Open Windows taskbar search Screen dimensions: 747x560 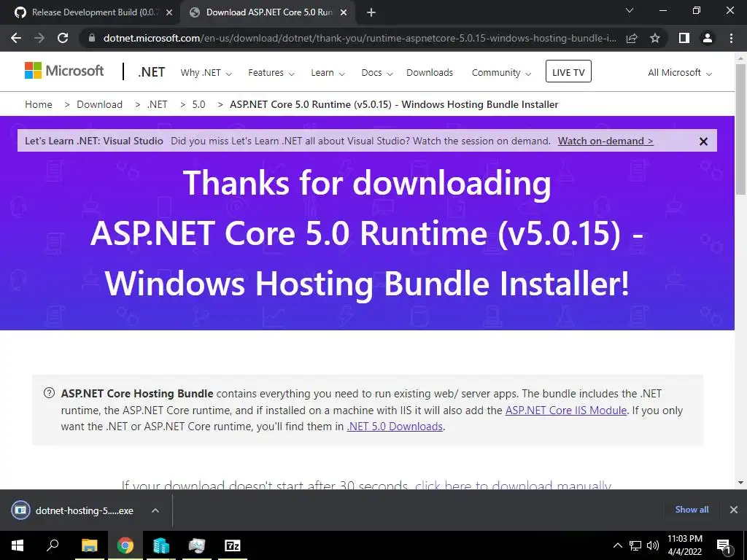tap(53, 545)
